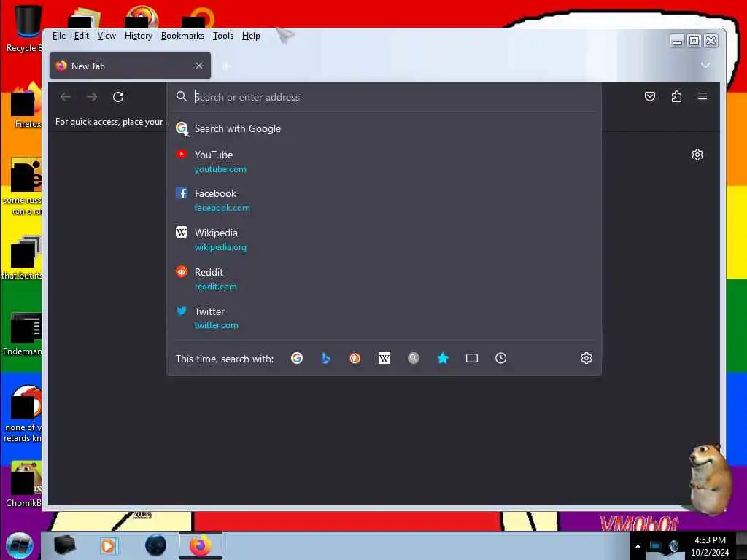Select the New Tab tab
The width and height of the screenshot is (747, 560).
[x=130, y=66]
